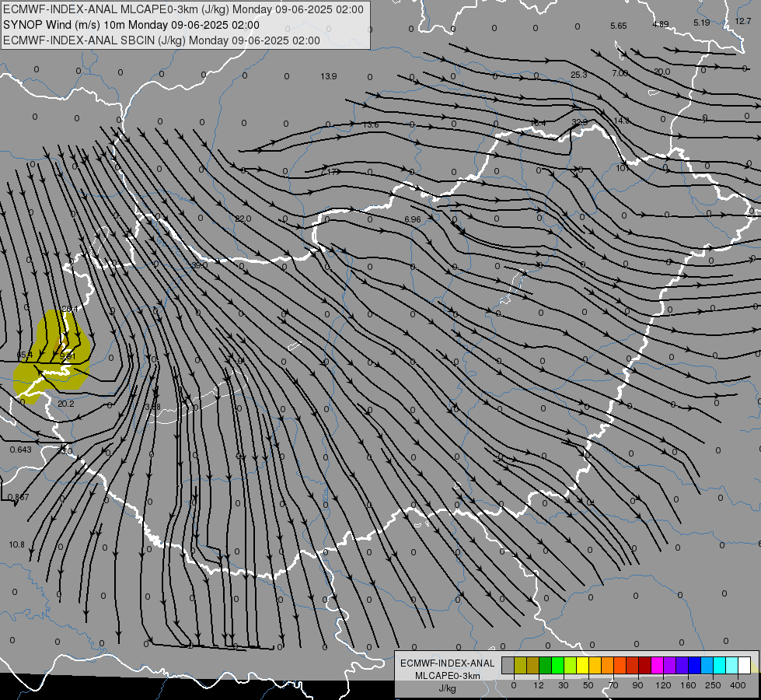Screen dimensions: 761x700
Task: Click the map value 33.0
Action: click(64, 451)
